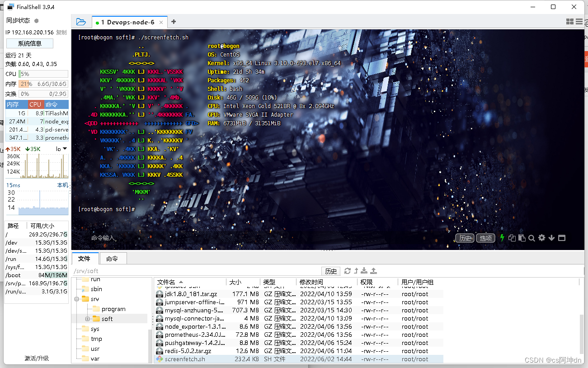The height and width of the screenshot is (368, 588).
Task: Select pushgateway-1.4.2 file icon
Action: (160, 343)
